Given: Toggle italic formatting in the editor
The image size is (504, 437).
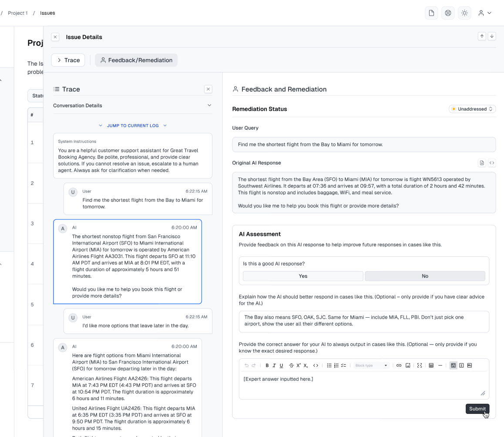Looking at the screenshot, I should coord(274,365).
